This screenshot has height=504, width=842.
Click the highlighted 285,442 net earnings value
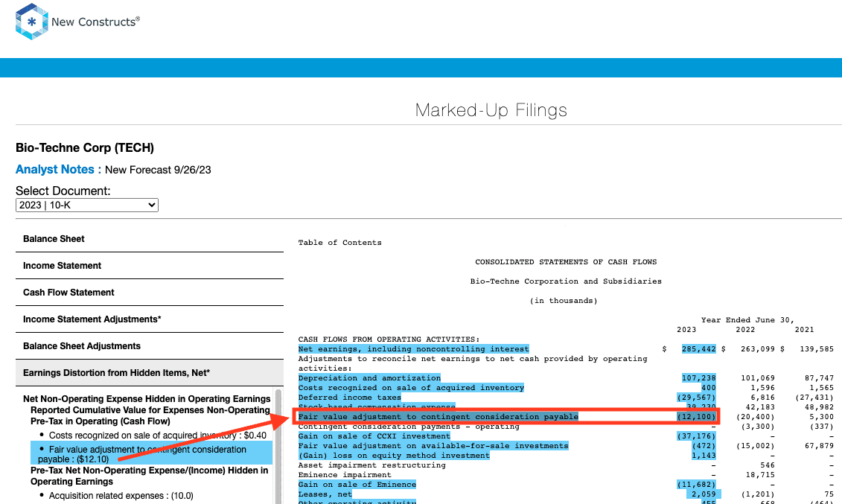pyautogui.click(x=698, y=349)
